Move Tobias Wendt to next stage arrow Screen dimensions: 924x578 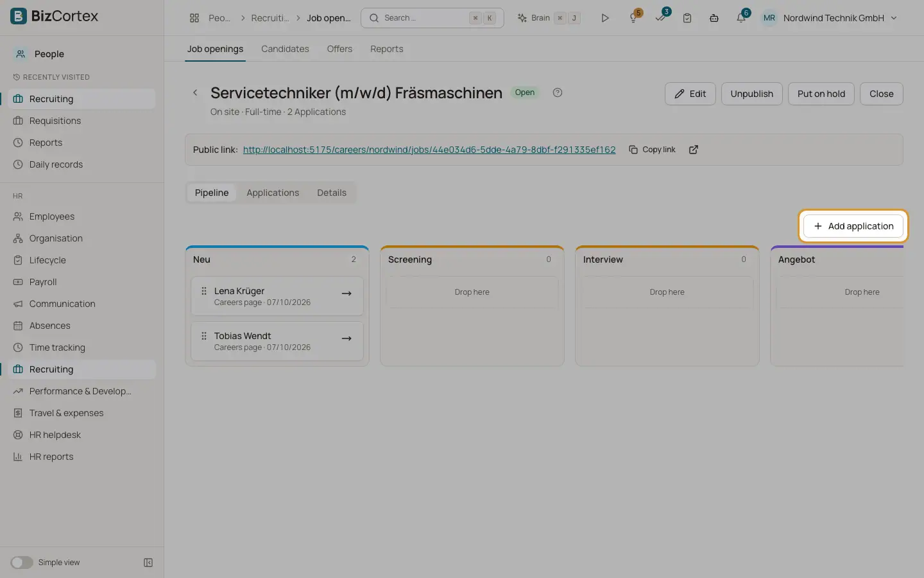point(346,338)
